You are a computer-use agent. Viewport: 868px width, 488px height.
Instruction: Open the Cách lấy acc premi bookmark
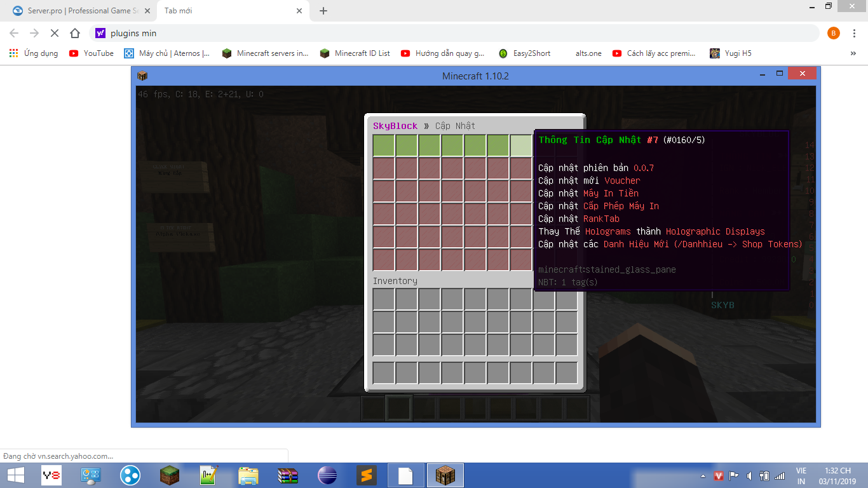pyautogui.click(x=654, y=53)
